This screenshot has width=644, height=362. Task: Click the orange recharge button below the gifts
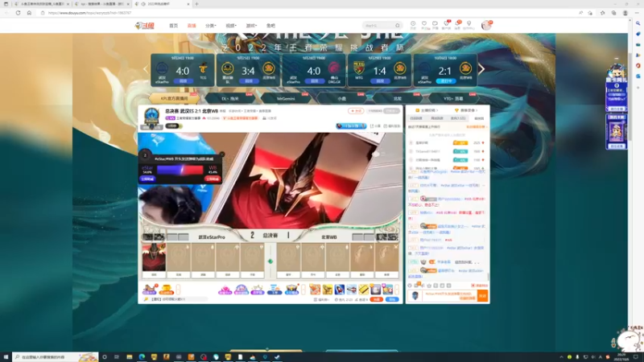377,299
